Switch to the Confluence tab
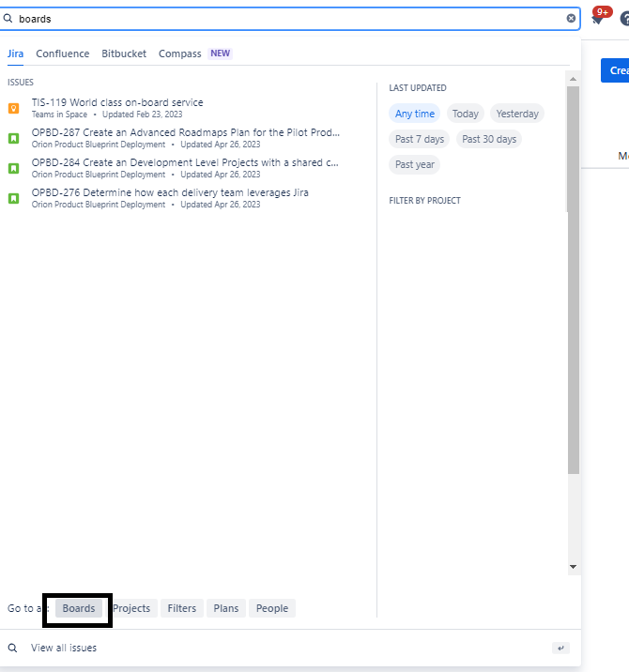Viewport: 629px width, 672px height. point(63,53)
